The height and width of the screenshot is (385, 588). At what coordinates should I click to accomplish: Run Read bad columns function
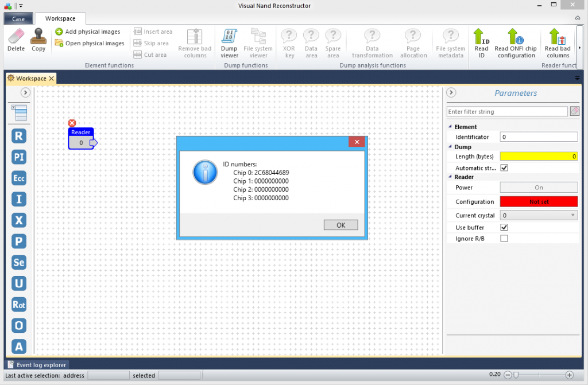(x=558, y=44)
